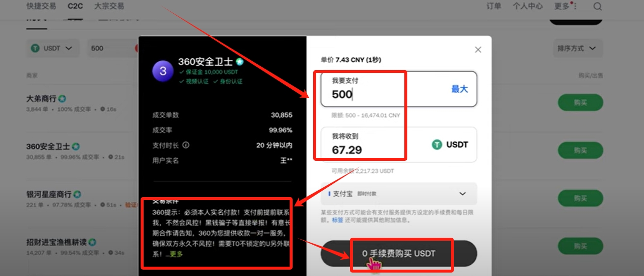Click the 大弟商行 merchant name in the list

point(42,99)
